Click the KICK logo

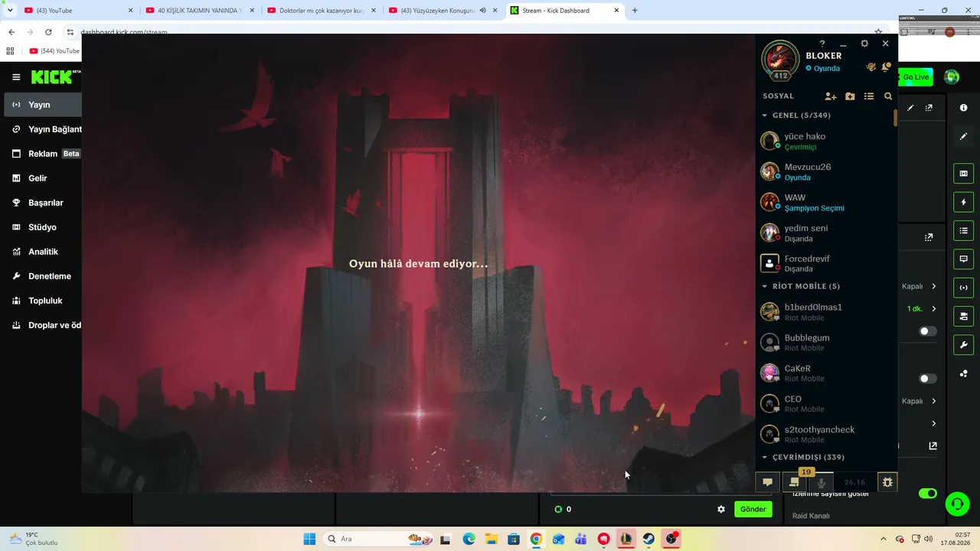[x=52, y=77]
